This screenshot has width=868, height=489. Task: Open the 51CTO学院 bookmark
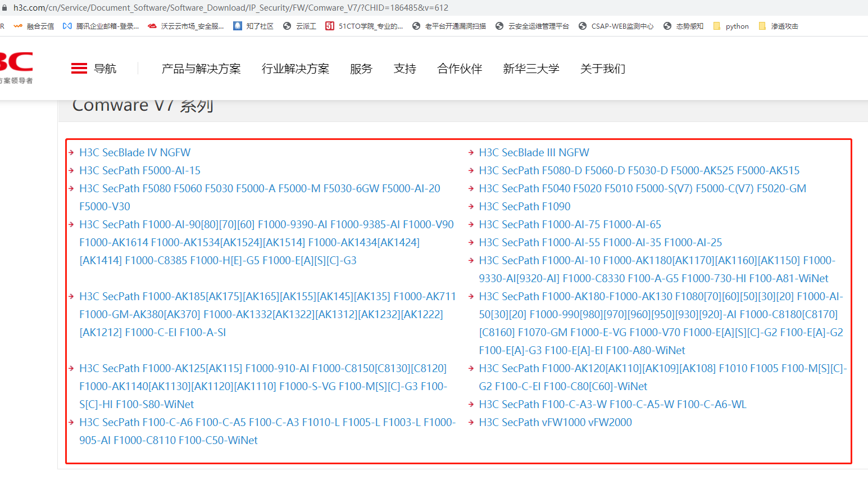[x=364, y=26]
